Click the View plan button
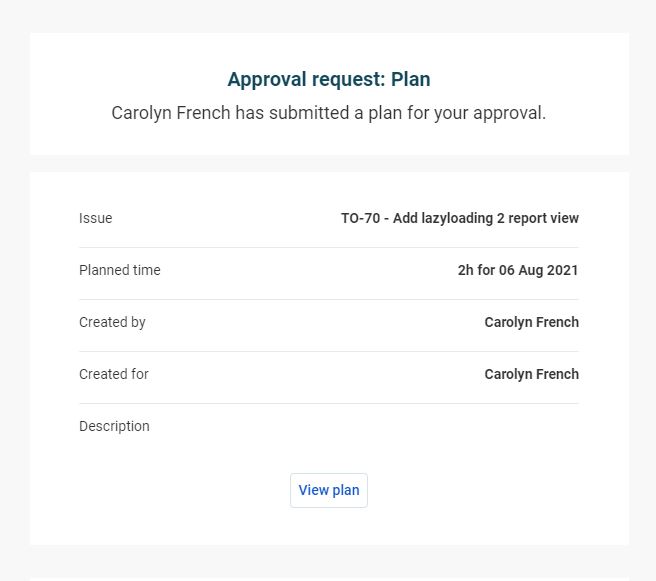Viewport: 656px width, 581px height. point(328,490)
